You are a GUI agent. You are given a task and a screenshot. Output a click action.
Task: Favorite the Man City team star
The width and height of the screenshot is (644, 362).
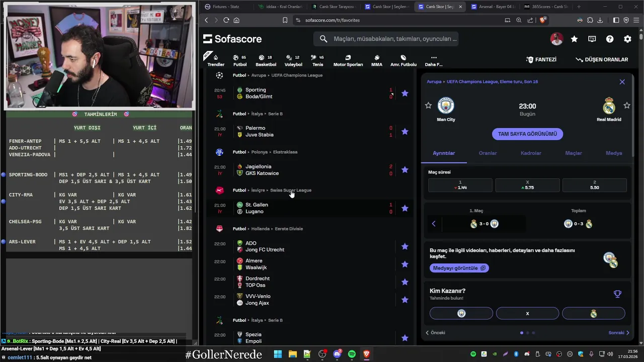coord(428,106)
